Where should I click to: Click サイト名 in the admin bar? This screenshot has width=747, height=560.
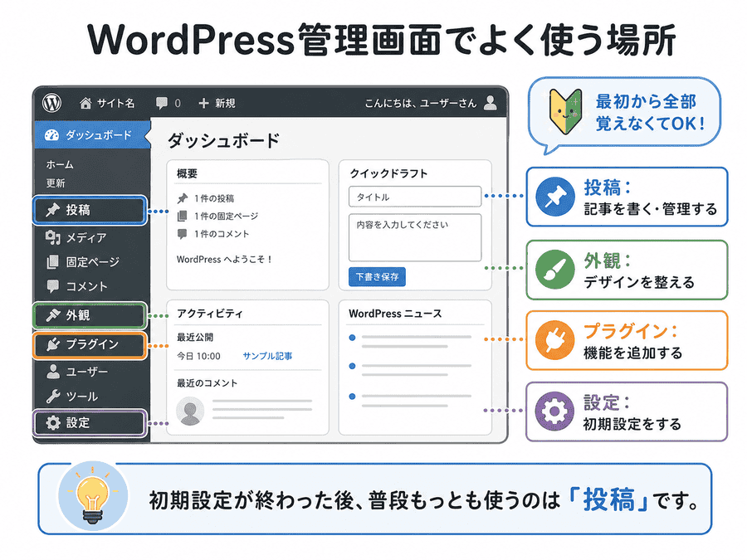pyautogui.click(x=115, y=103)
